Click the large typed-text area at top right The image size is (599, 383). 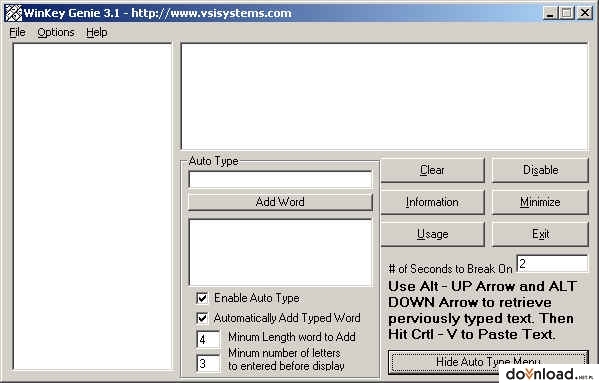384,96
